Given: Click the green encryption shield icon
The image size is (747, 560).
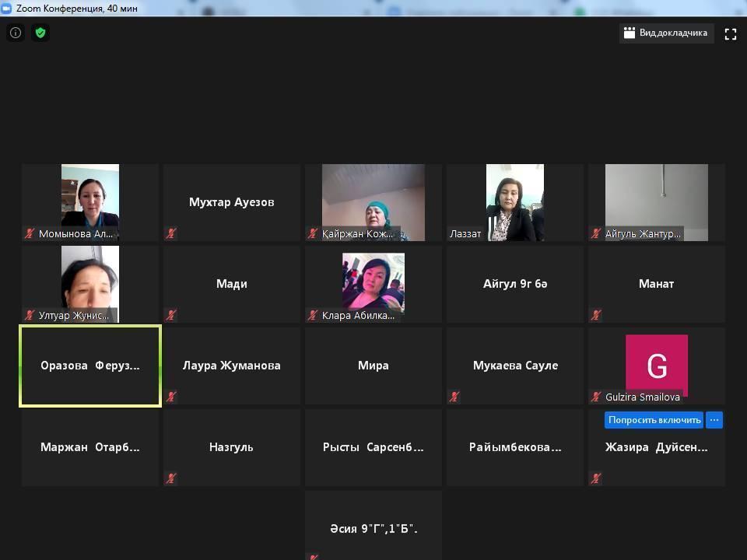Looking at the screenshot, I should click(x=40, y=33).
